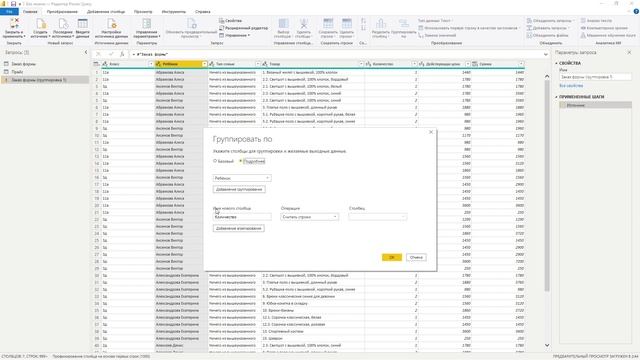Click the fx formula bar icon
Screen dimensions: 640x360
click(122, 54)
